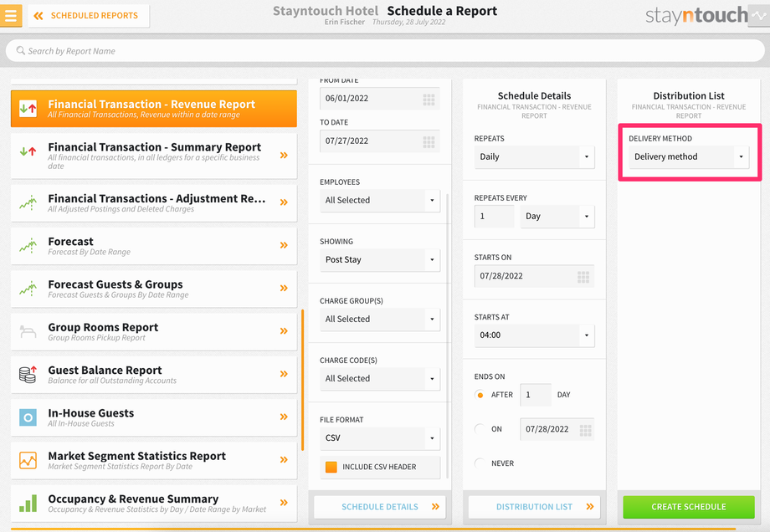This screenshot has height=532, width=770.
Task: Click the Schedule Details button
Action: click(380, 507)
